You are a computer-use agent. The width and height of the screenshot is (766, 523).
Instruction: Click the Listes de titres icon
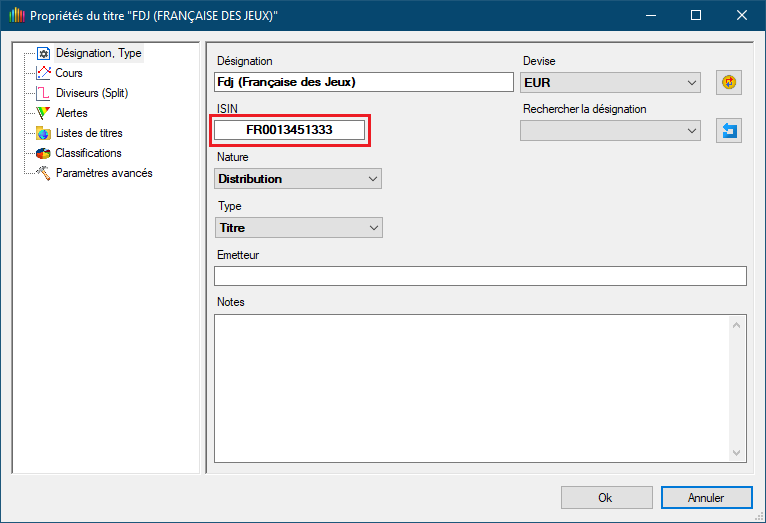(43, 133)
